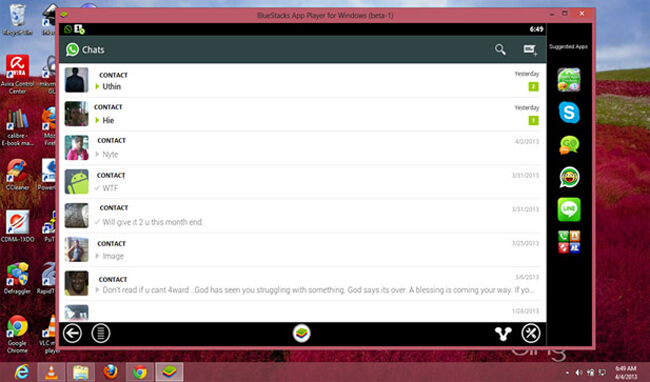
Task: Open chat starting 'Don't read if u cant 4ward'
Action: click(x=302, y=284)
